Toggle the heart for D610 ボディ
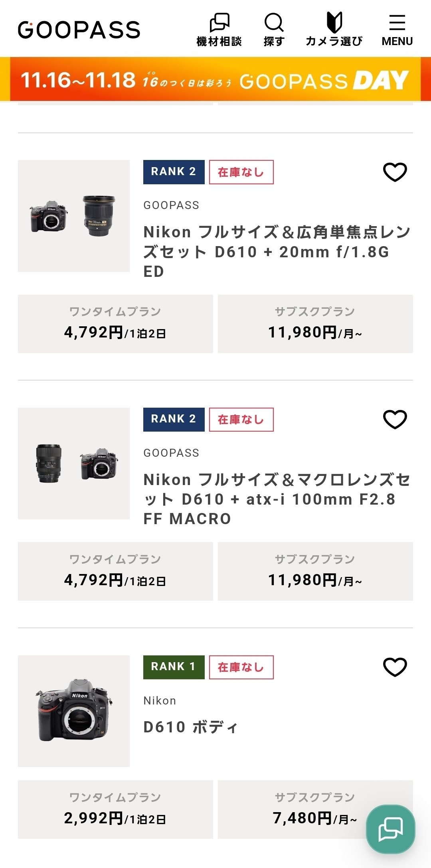This screenshot has width=431, height=868. coord(395,667)
